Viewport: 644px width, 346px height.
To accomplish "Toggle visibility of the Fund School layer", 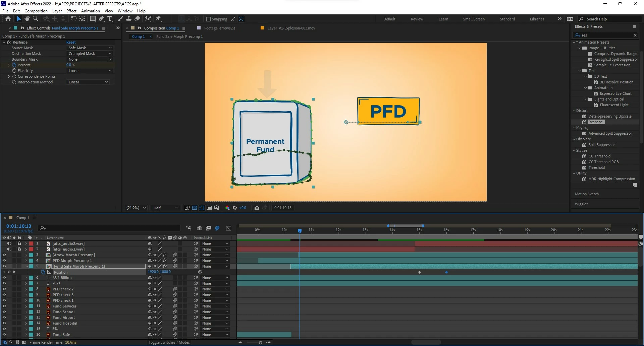I will [4, 312].
